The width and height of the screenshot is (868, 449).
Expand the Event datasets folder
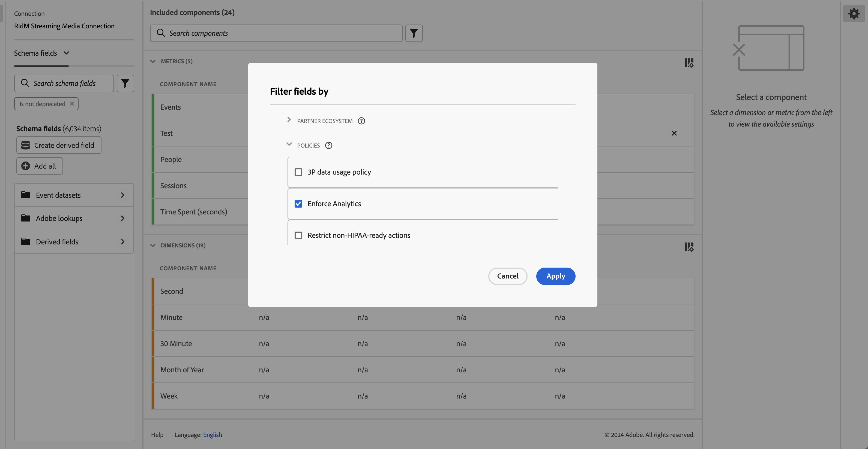74,195
